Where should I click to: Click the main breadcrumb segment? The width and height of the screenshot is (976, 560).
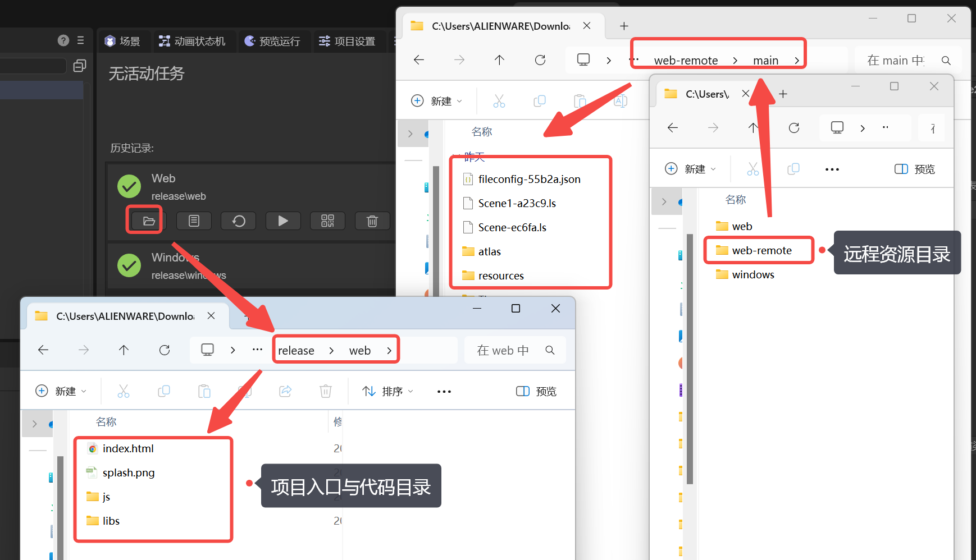pyautogui.click(x=765, y=61)
